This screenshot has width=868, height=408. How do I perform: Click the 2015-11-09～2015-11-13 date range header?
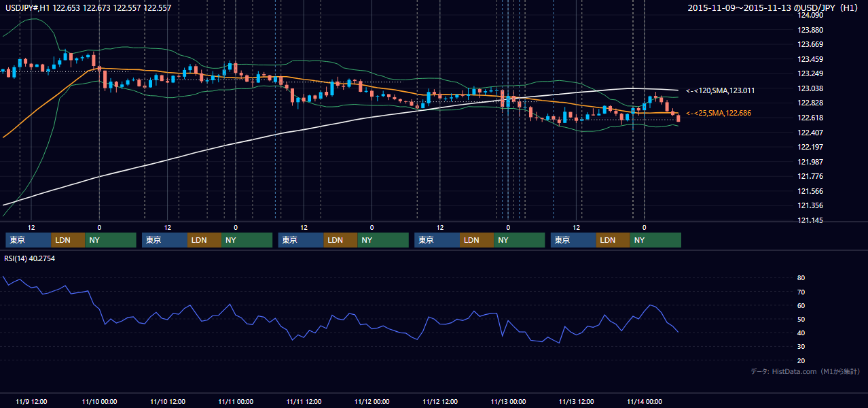[x=774, y=8]
